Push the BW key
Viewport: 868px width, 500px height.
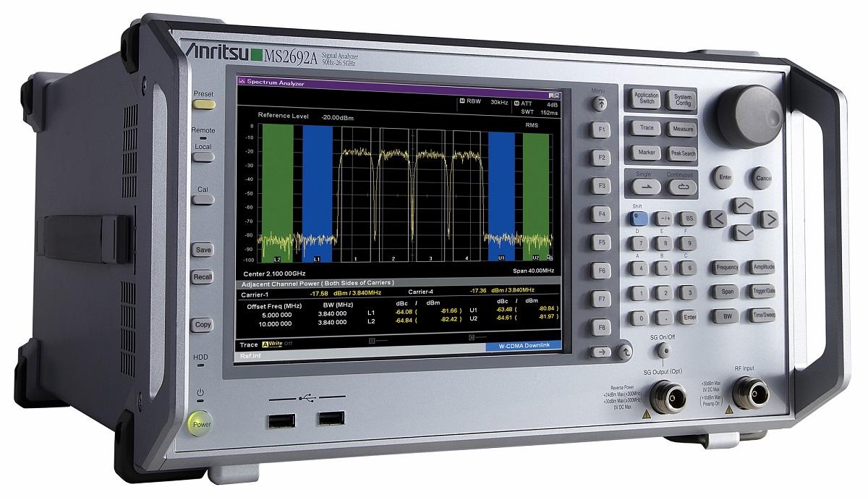click(727, 317)
